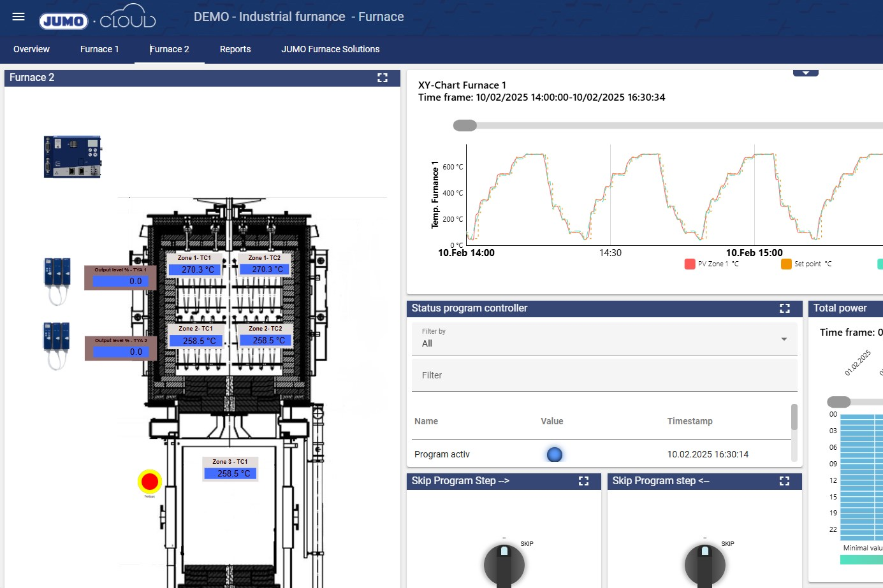Viewport: 883px width, 588px height.
Task: Switch to the Furnace 1 tab
Action: [x=99, y=49]
